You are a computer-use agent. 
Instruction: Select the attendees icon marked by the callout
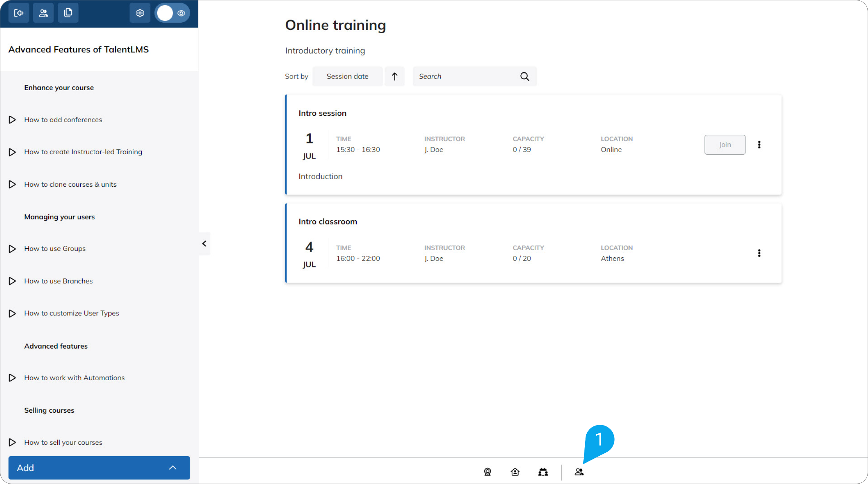coord(579,472)
